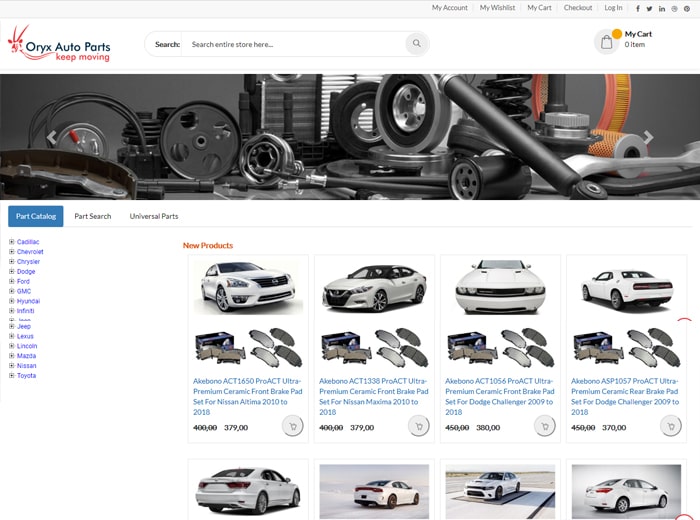Open the LinkedIn social icon
Screen dimensions: 700x520
(x=662, y=8)
